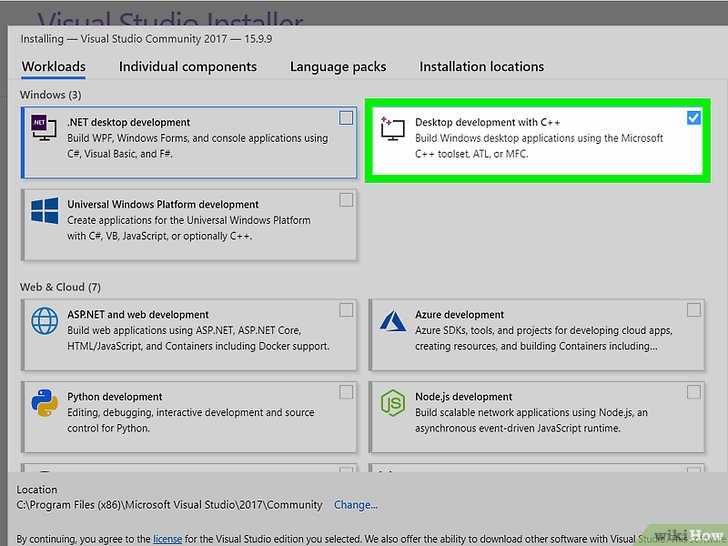The width and height of the screenshot is (728, 546).
Task: Tick the Universal Windows Platform development checkbox
Action: pos(346,200)
